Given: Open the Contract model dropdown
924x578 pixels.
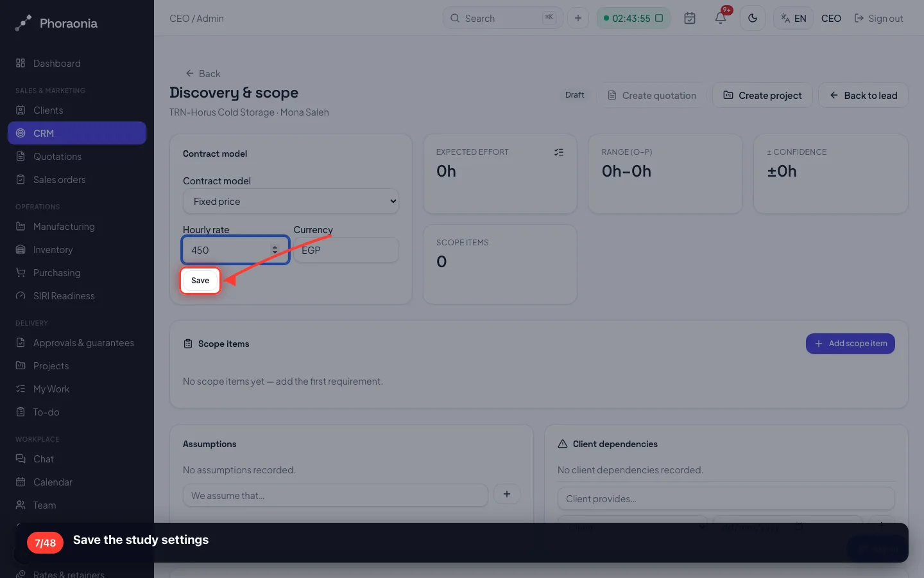Looking at the screenshot, I should coord(291,201).
